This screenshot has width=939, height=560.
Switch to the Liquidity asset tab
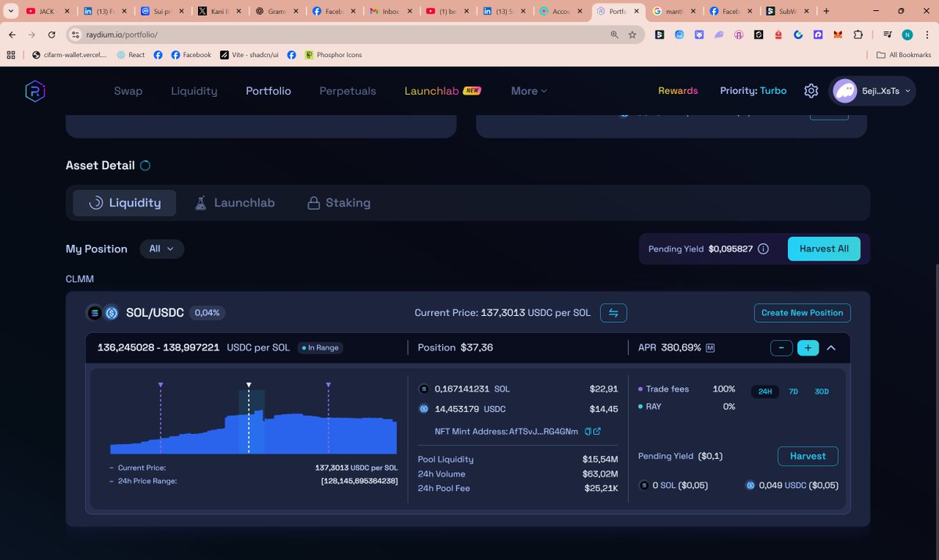[x=124, y=203]
